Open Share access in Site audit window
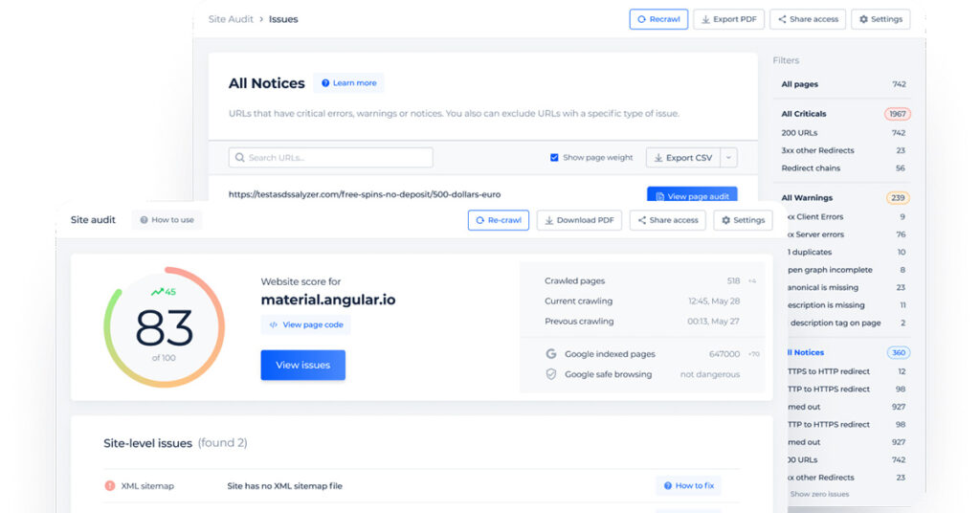 pyautogui.click(x=667, y=220)
